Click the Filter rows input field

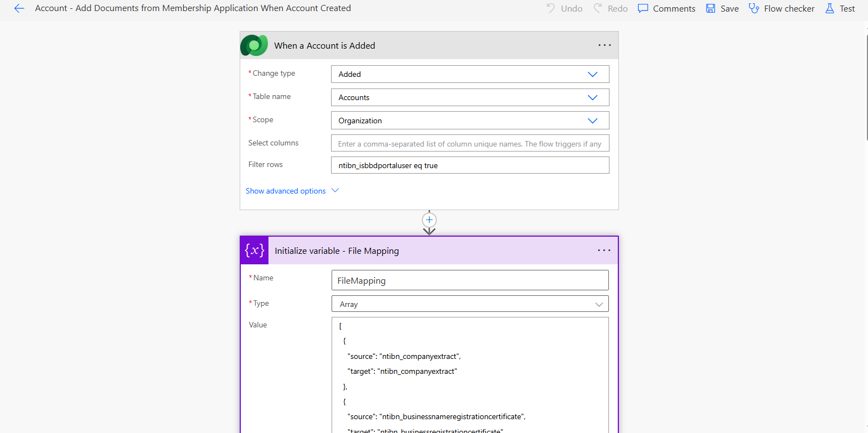point(469,165)
